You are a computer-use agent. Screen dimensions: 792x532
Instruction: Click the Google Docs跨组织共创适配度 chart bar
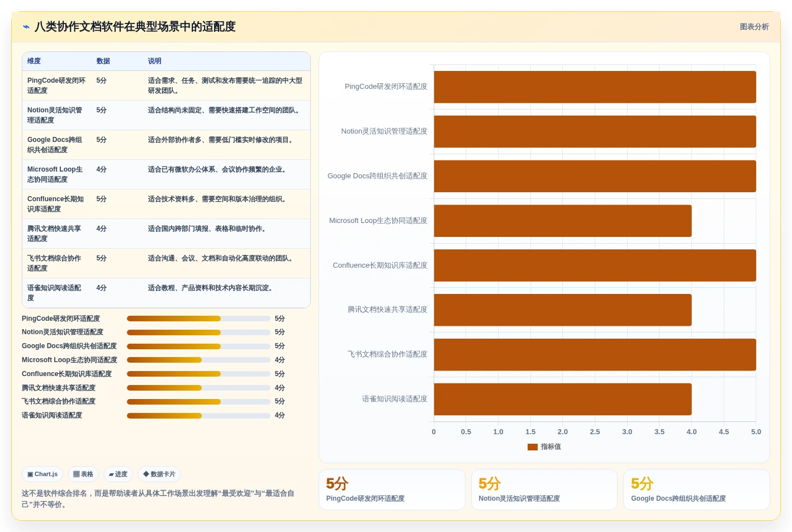click(595, 177)
